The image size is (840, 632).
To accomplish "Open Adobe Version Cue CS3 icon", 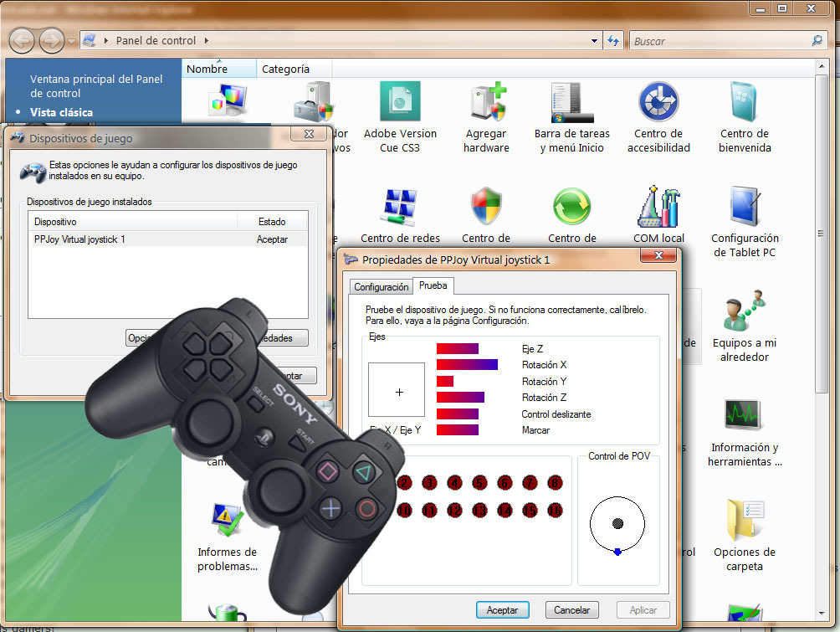I will tap(400, 104).
